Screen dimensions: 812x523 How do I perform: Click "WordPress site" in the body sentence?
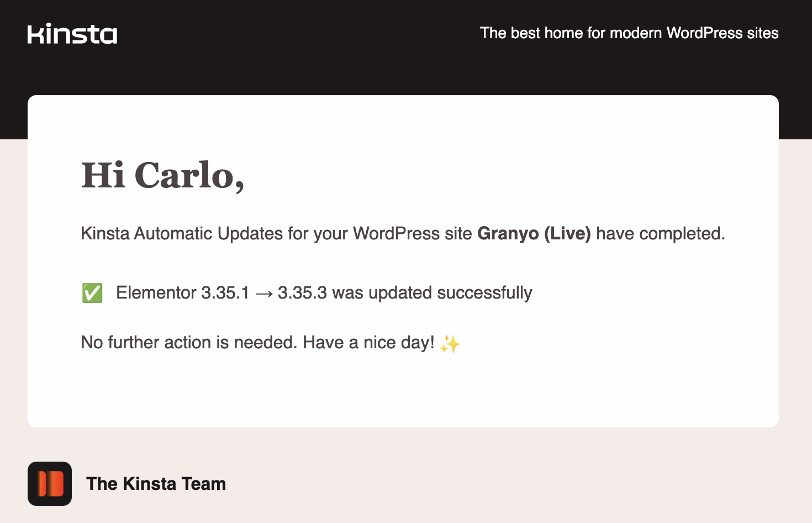[x=413, y=234]
